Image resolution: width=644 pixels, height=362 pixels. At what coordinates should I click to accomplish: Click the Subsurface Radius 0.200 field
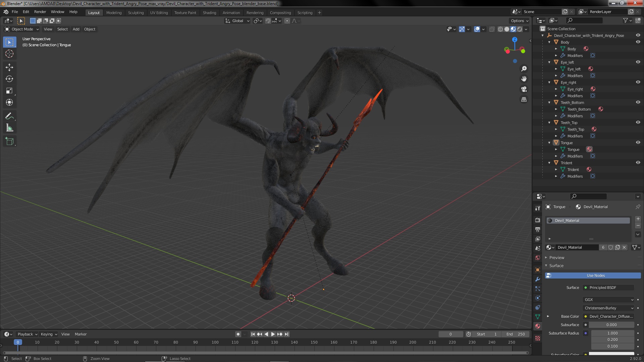click(x=612, y=340)
